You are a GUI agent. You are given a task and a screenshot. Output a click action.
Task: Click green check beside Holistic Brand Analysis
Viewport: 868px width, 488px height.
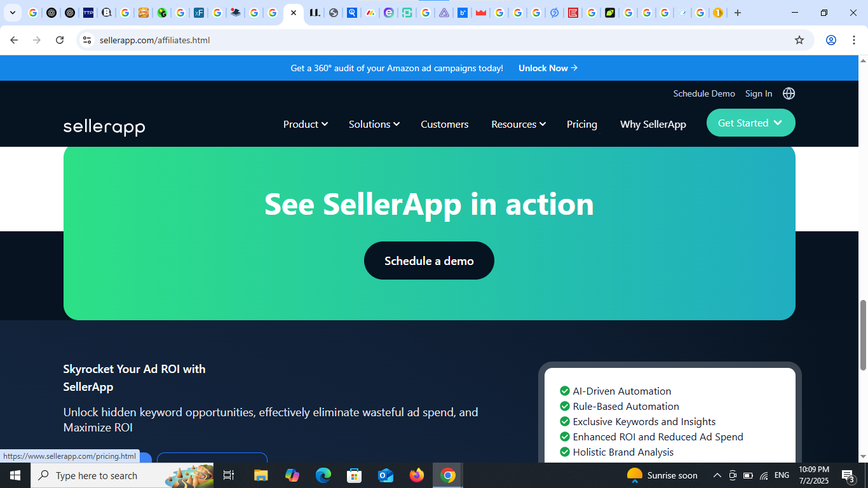click(x=564, y=452)
